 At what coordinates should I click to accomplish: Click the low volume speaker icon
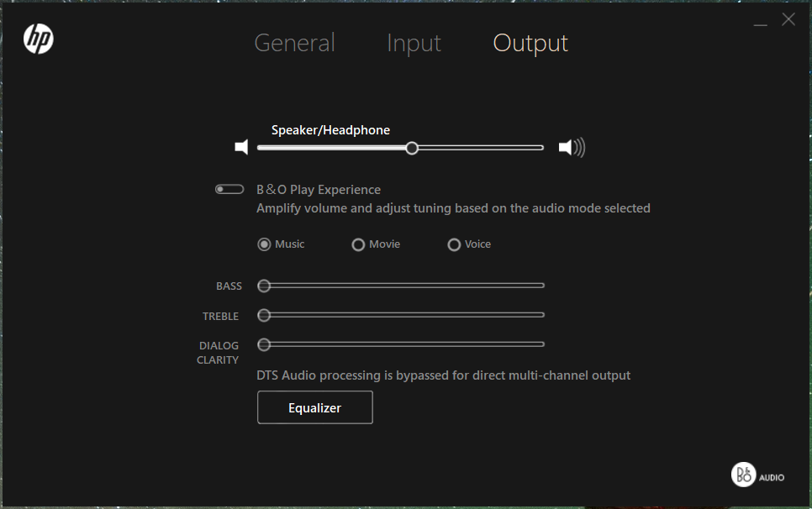pyautogui.click(x=241, y=148)
